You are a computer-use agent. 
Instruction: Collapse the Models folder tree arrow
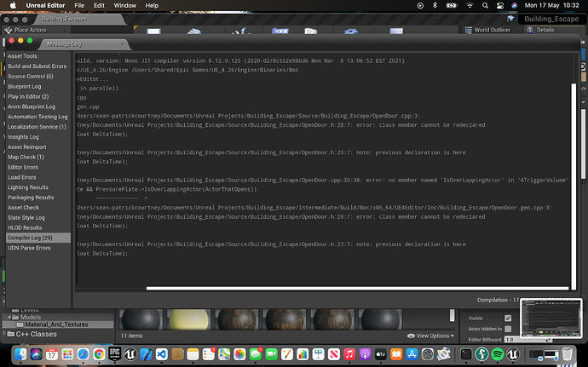point(9,317)
